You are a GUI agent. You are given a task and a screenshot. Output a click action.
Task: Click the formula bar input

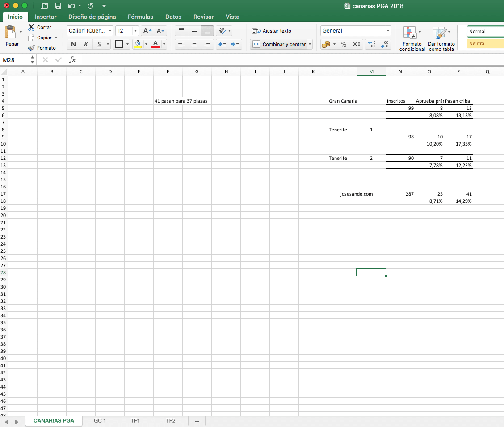point(291,60)
